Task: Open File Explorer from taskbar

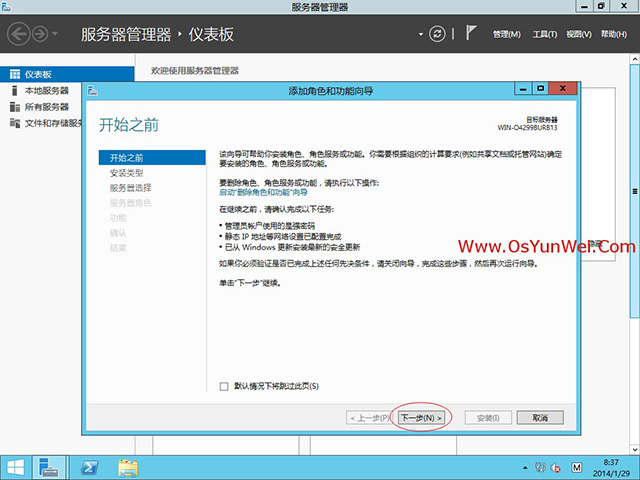Action: tap(128, 467)
